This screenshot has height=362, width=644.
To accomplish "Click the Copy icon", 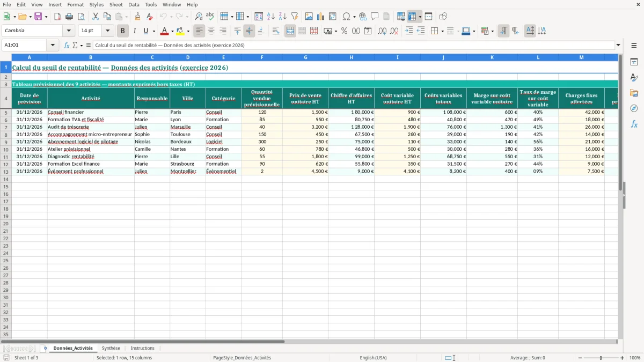I will click(x=107, y=17).
